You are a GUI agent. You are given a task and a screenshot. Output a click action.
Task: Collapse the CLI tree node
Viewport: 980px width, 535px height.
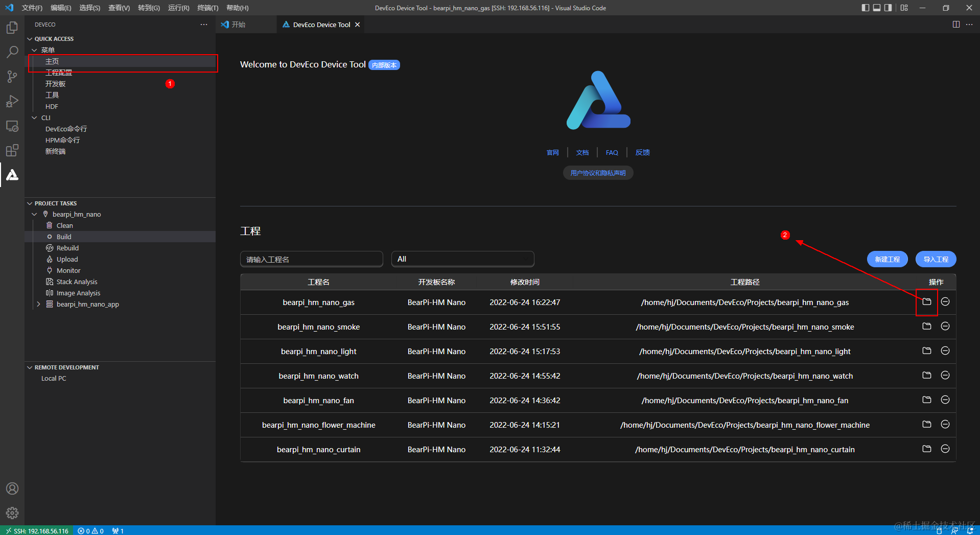(x=34, y=118)
